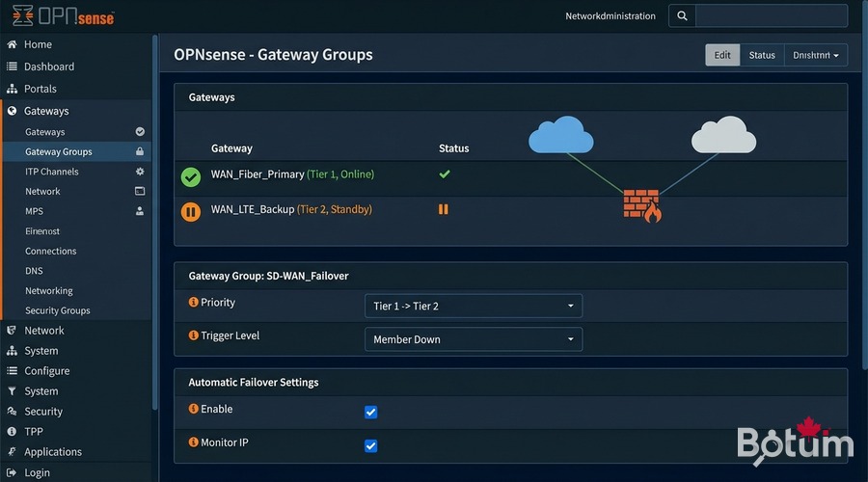Click the grey cloud icon
The height and width of the screenshot is (482, 868).
click(723, 134)
